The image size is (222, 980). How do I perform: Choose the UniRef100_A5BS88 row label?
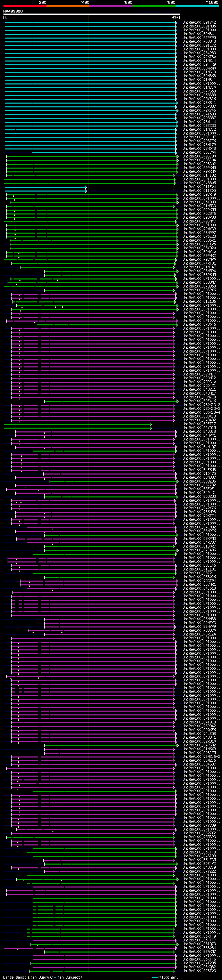coord(199,95)
